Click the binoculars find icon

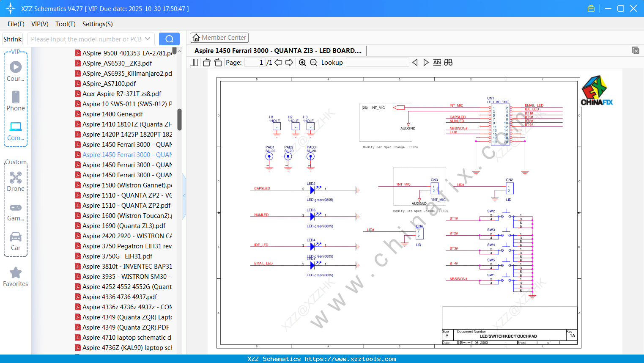pyautogui.click(x=448, y=63)
